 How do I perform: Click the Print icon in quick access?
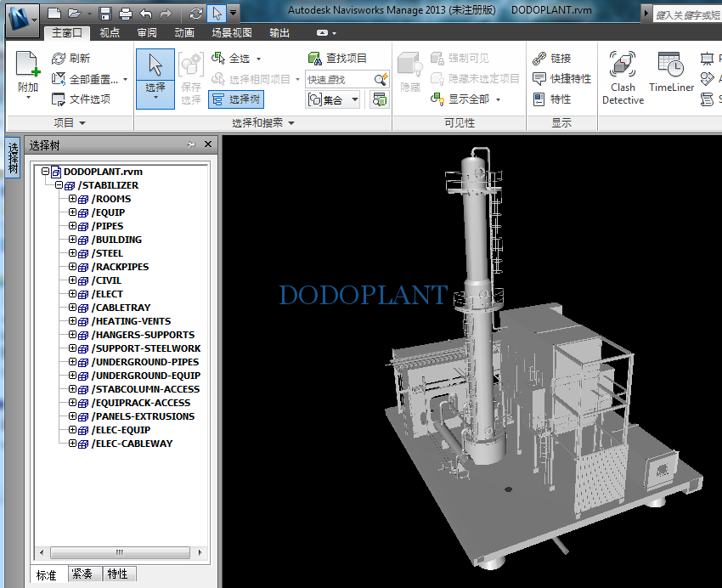[125, 14]
